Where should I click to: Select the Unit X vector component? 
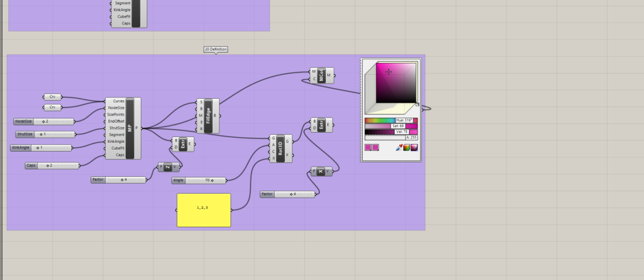[321, 171]
